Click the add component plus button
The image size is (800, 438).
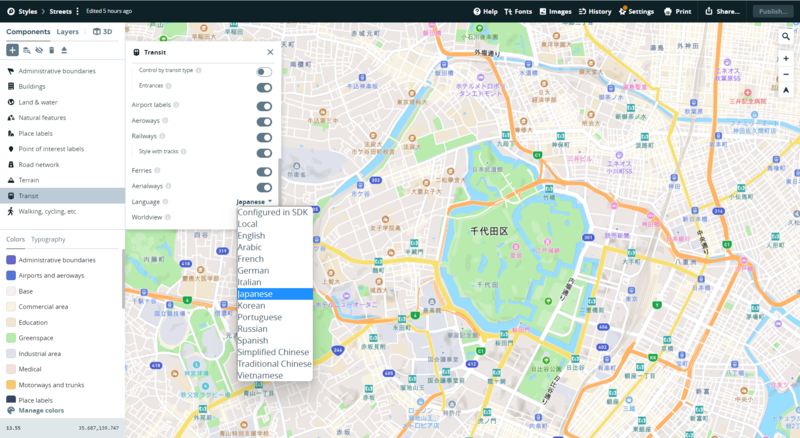(x=12, y=50)
